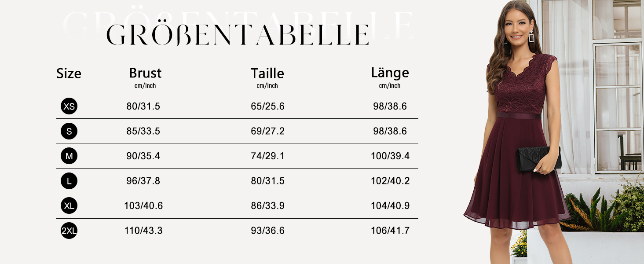Select the Brust column header
Screen dimensions: 644x264
click(145, 73)
